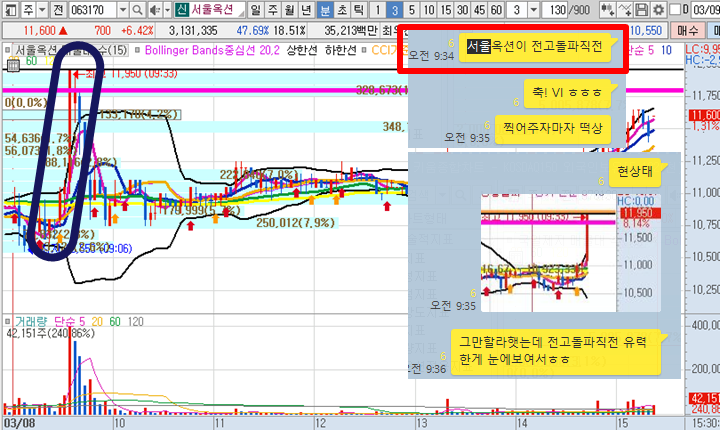Click the custom interval field showing 3
The image size is (720, 430).
coord(517,9)
